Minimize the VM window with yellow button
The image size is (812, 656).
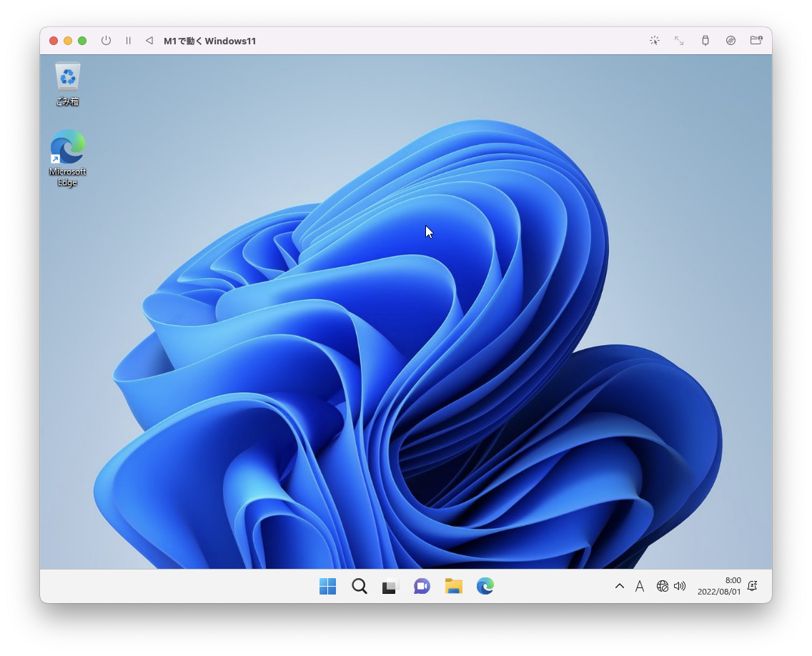(x=68, y=41)
